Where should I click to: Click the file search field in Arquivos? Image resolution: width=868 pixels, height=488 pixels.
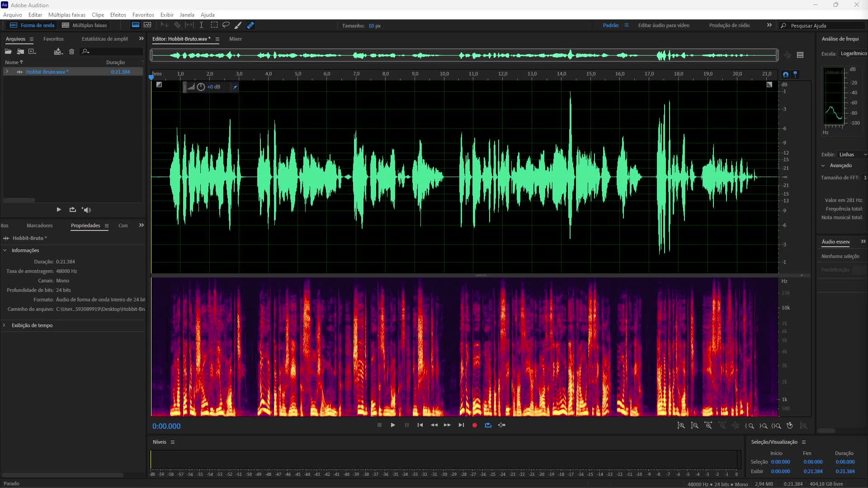(111, 52)
